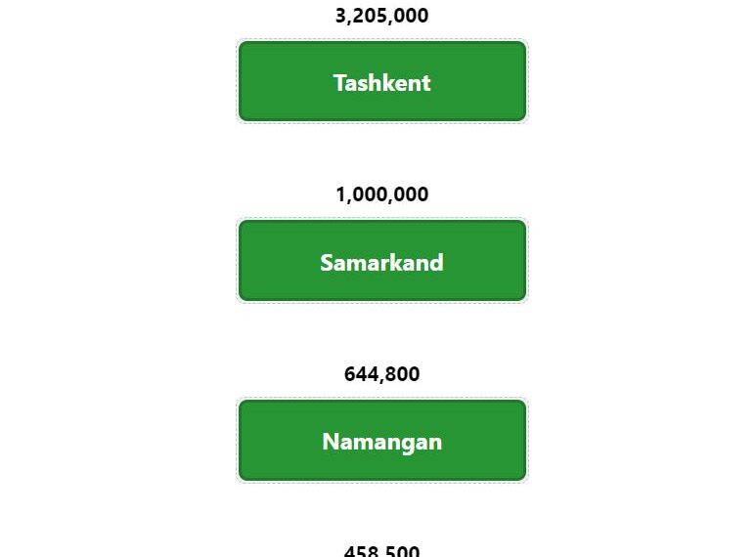The height and width of the screenshot is (557, 756).
Task: Click the partially visible 458,500 figure
Action: point(381,551)
